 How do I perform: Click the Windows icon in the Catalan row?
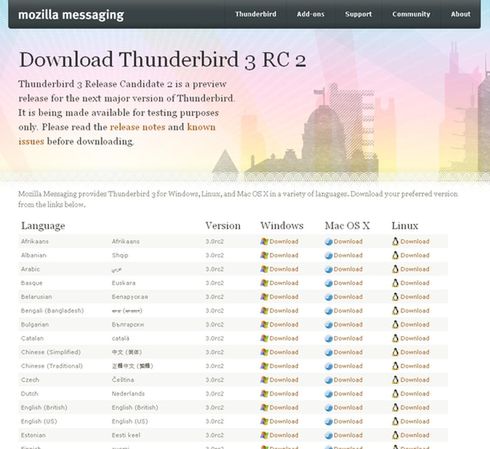point(264,338)
